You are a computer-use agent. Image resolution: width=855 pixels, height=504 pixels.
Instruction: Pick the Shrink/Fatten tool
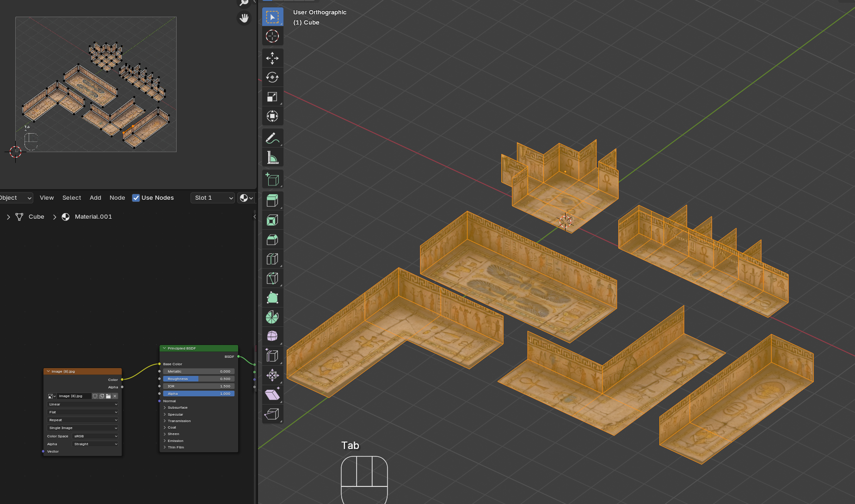[272, 375]
